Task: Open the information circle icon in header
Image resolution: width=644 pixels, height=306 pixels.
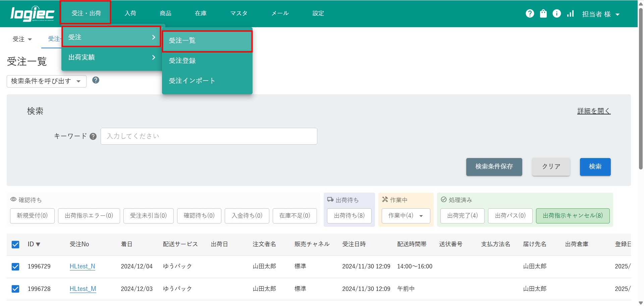Action: coord(556,13)
